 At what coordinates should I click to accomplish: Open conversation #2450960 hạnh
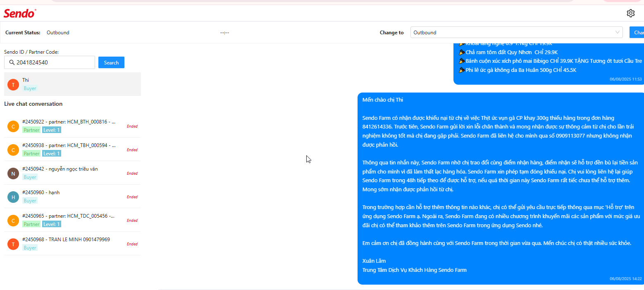[x=72, y=197]
